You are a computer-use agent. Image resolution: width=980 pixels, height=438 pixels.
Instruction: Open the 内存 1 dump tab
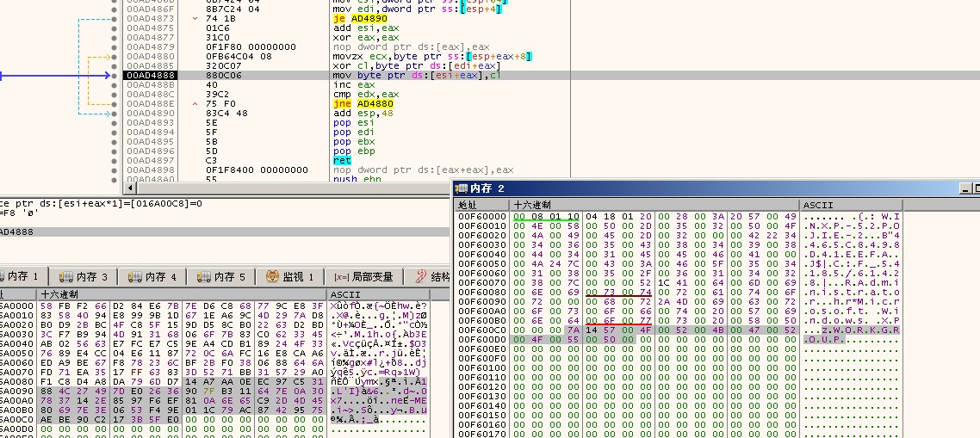point(22,276)
